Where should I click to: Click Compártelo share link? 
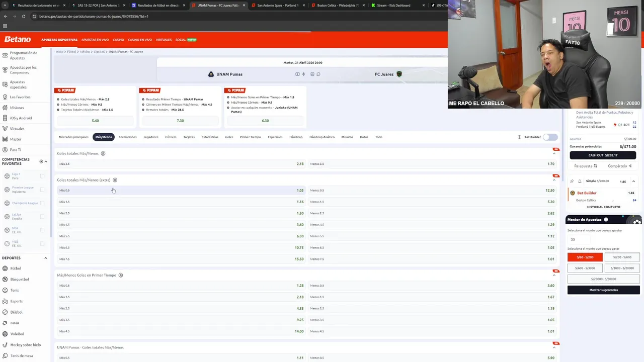(620, 166)
